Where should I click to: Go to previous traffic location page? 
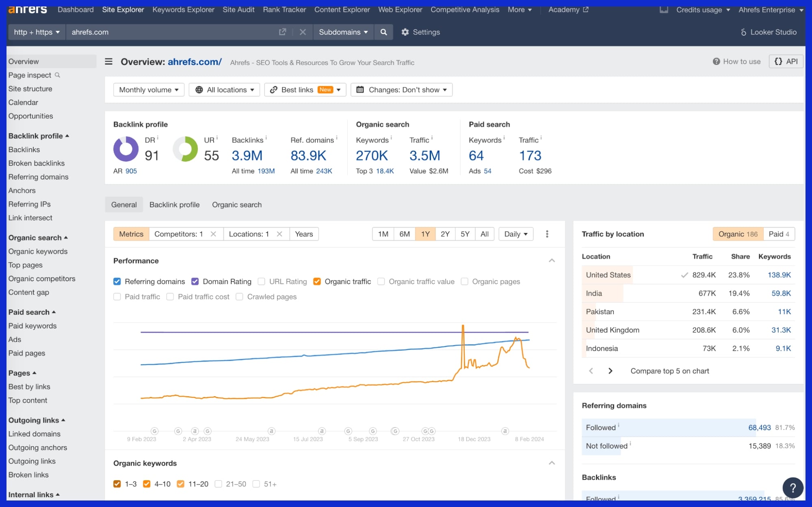tap(591, 371)
